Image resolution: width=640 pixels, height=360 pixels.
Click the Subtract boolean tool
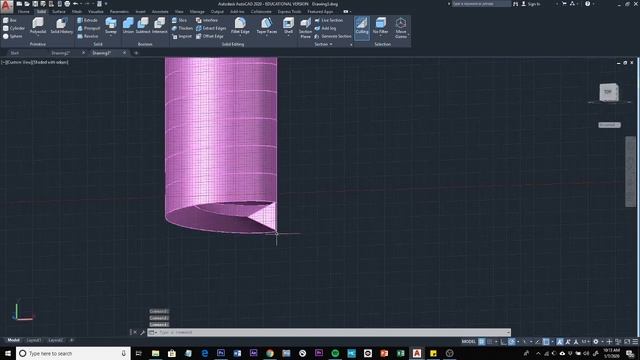tap(143, 26)
